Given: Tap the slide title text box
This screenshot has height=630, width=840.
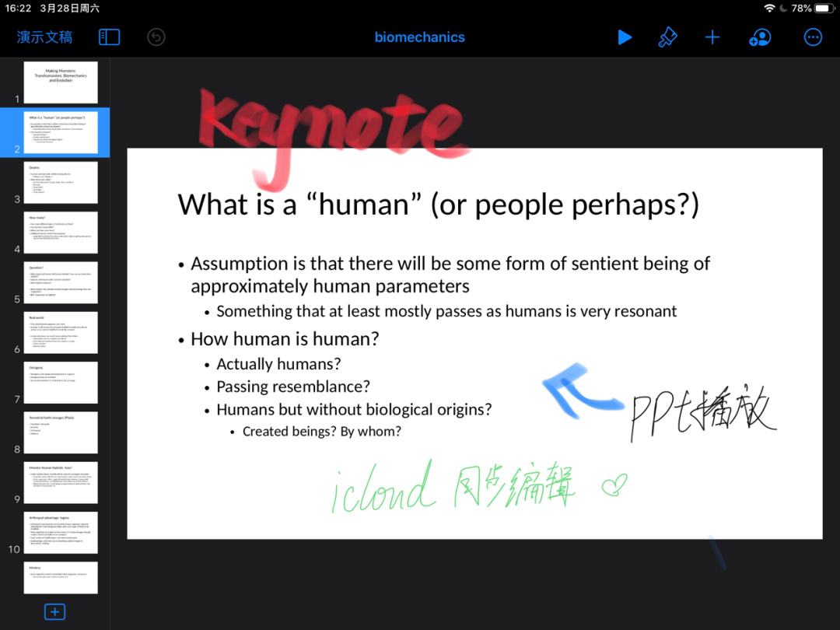Looking at the screenshot, I should tap(438, 205).
